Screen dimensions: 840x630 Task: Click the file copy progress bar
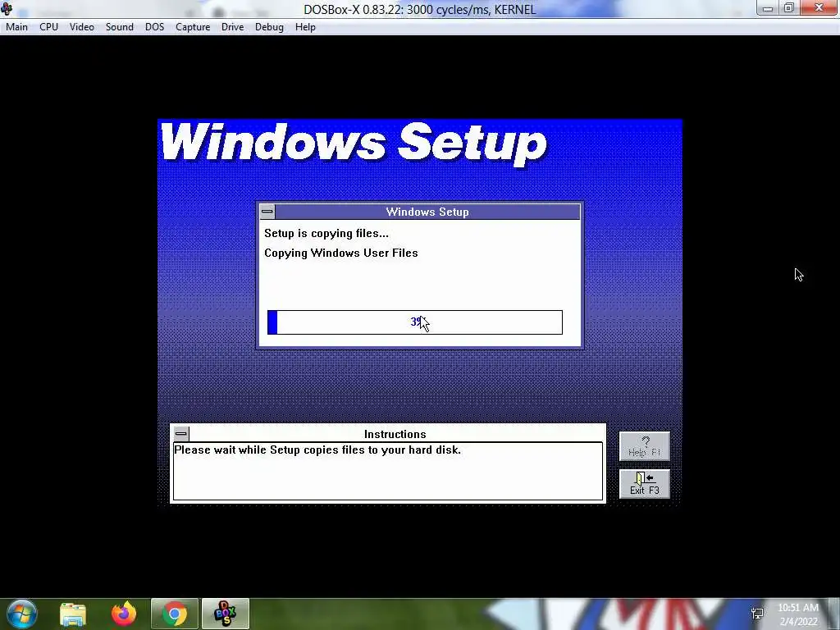414,322
